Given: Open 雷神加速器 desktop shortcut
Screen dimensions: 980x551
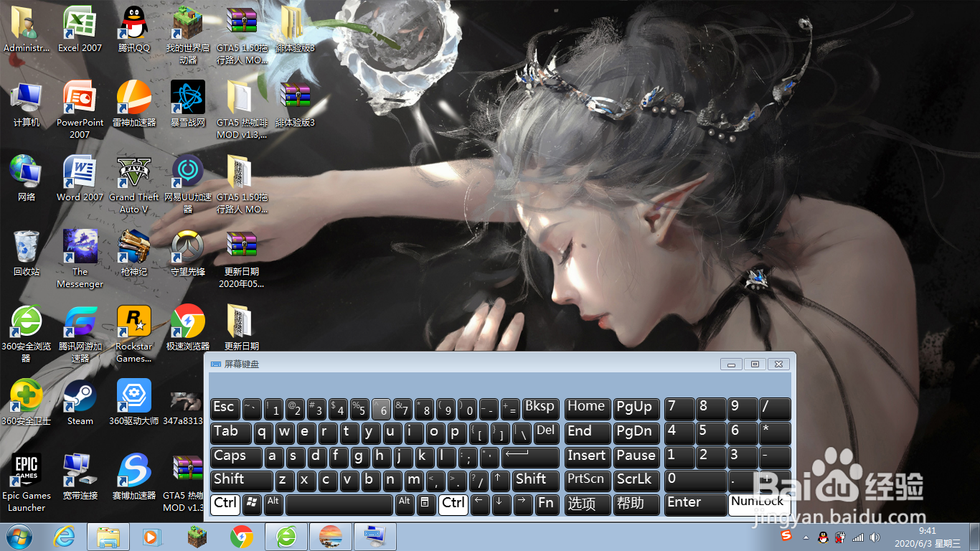Looking at the screenshot, I should [134, 103].
